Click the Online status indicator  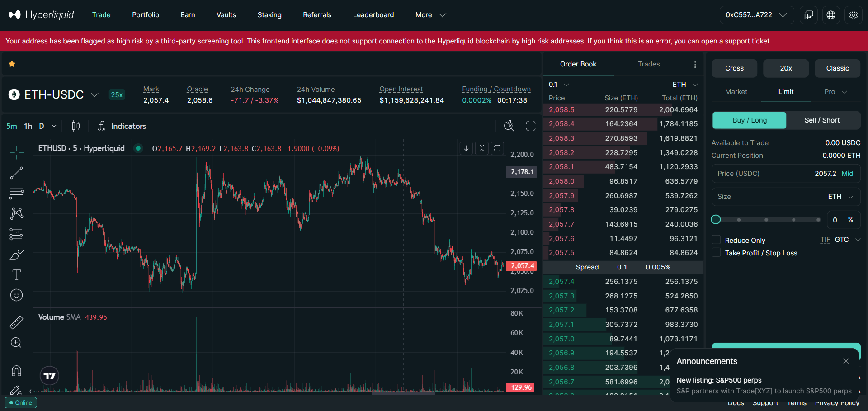[21, 402]
